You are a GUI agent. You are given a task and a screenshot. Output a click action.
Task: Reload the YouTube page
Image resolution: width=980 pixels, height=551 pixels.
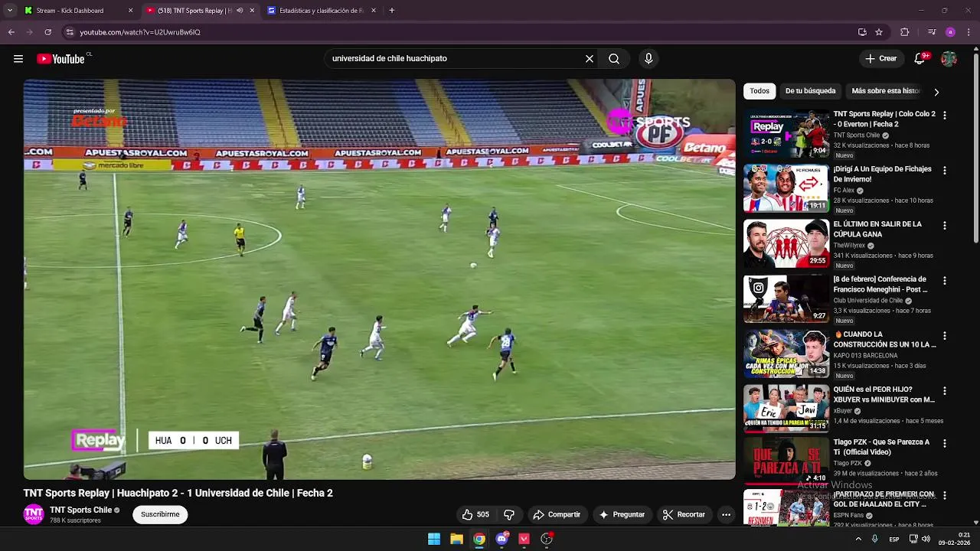(48, 32)
